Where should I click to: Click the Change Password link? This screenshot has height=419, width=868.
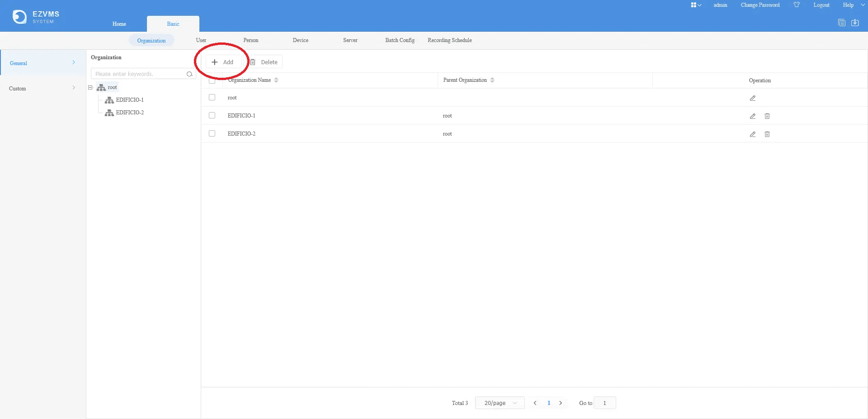point(760,5)
